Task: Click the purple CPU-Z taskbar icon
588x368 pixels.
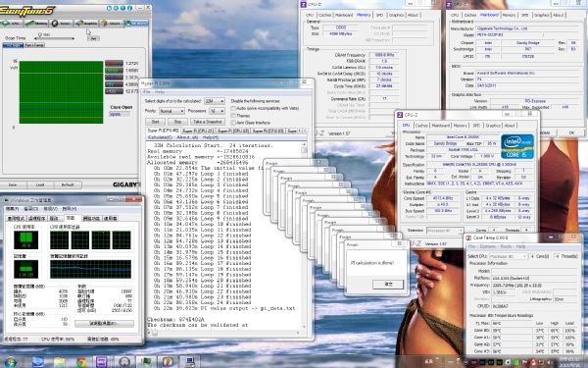Action: pos(102,362)
